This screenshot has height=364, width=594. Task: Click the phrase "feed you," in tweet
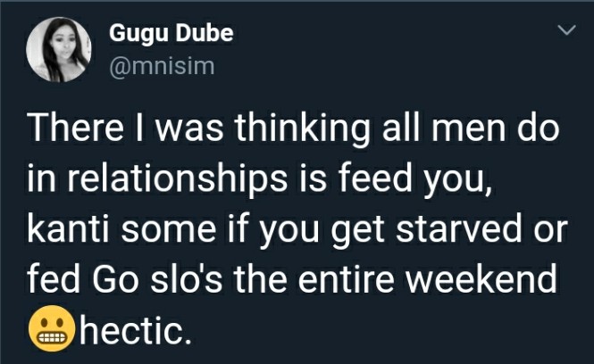414,179
